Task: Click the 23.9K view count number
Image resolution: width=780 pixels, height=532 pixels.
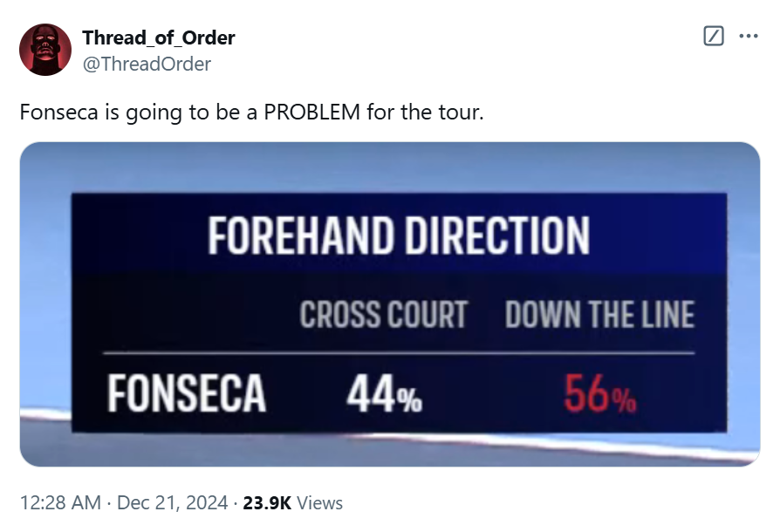Action: [x=267, y=503]
